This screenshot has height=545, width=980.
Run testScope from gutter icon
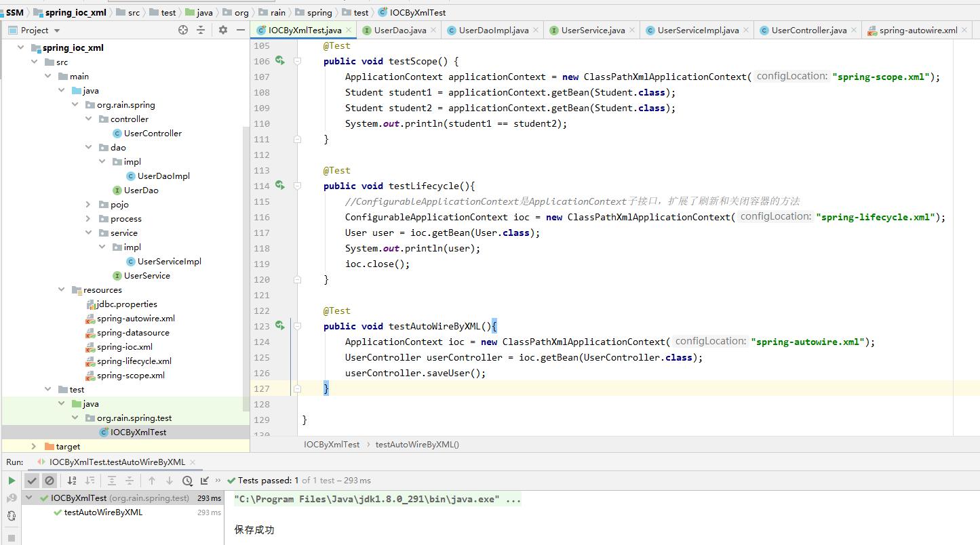tap(279, 61)
